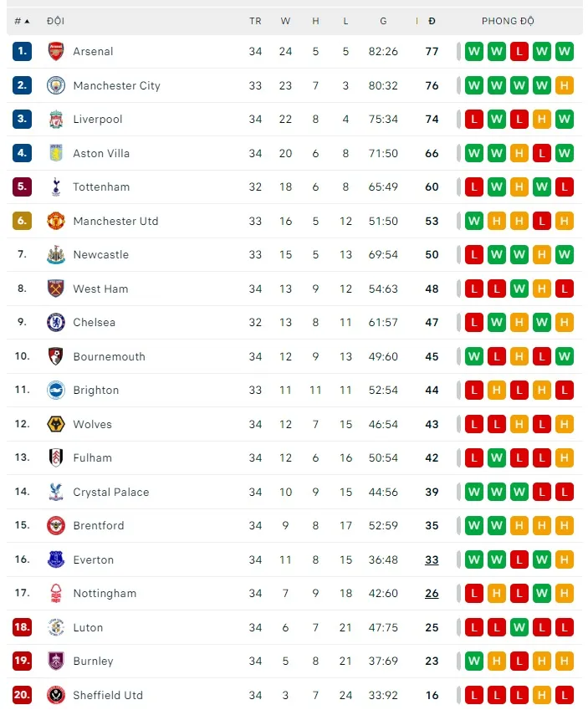Click the Tottenham club crest icon

coord(56,186)
